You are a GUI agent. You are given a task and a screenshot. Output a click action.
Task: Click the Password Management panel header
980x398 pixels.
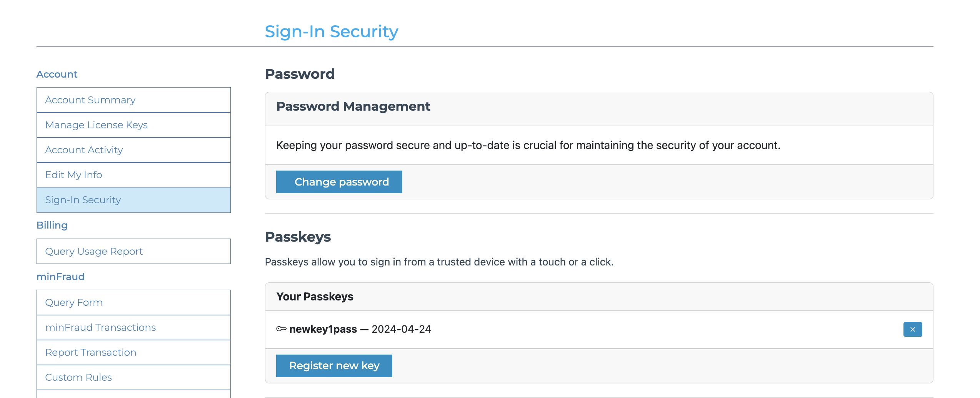pyautogui.click(x=353, y=106)
